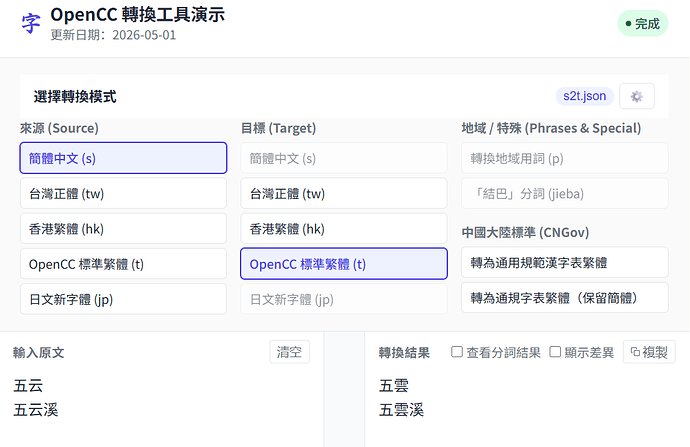The width and height of the screenshot is (690, 447).
Task: Click the 目標 (Target) column label
Action: pos(278,128)
